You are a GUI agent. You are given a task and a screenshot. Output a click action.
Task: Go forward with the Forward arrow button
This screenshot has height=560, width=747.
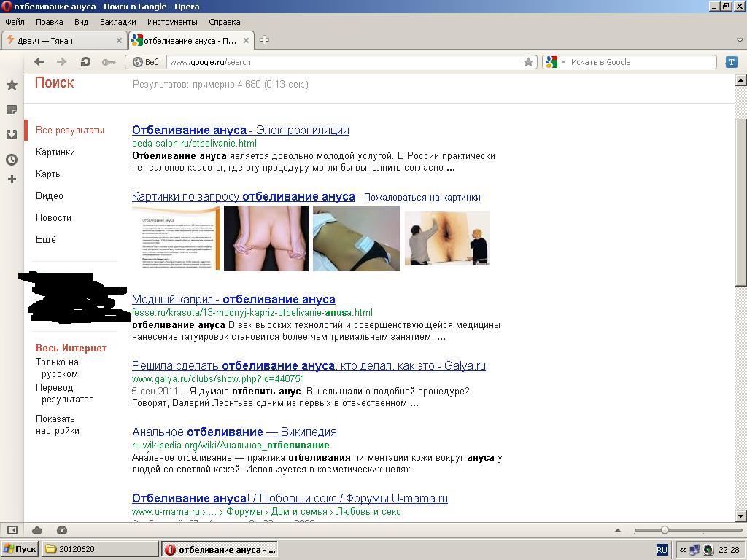coord(61,62)
